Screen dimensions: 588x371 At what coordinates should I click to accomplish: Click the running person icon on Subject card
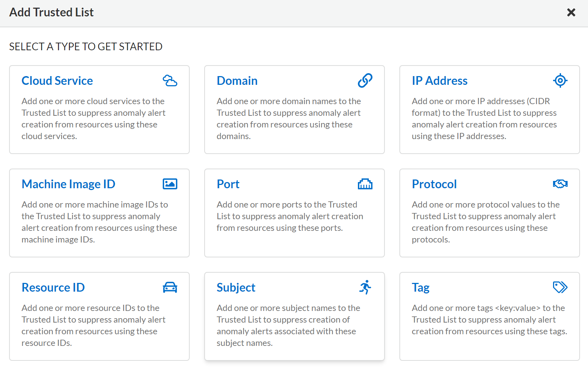365,287
